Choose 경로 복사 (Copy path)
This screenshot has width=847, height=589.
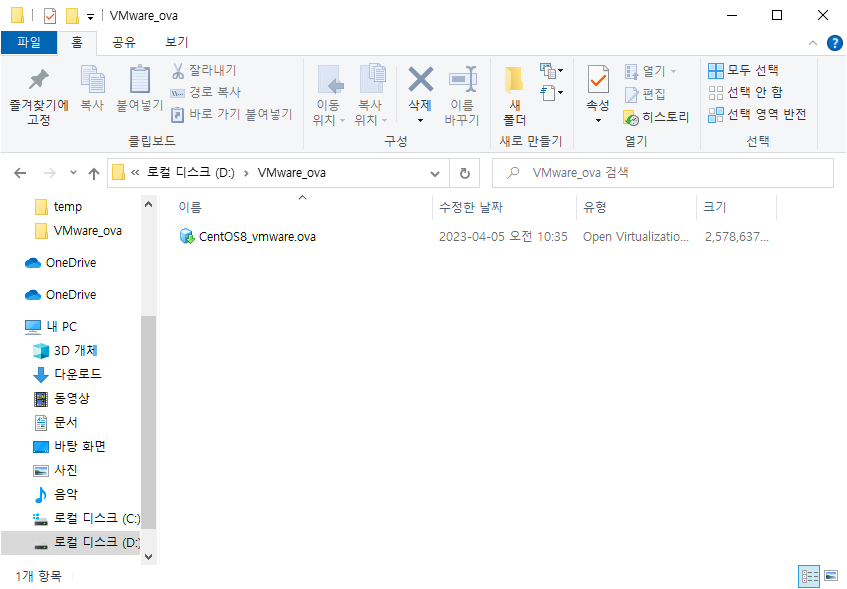click(x=205, y=92)
